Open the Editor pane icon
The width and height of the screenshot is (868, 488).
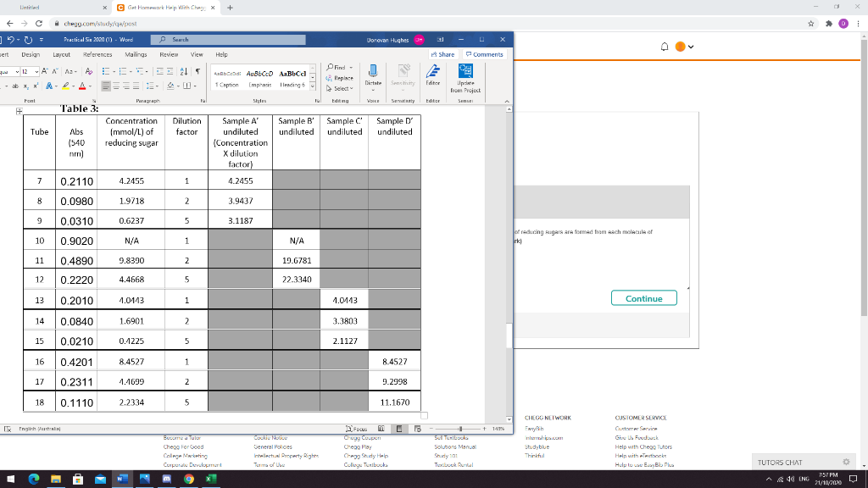[433, 75]
